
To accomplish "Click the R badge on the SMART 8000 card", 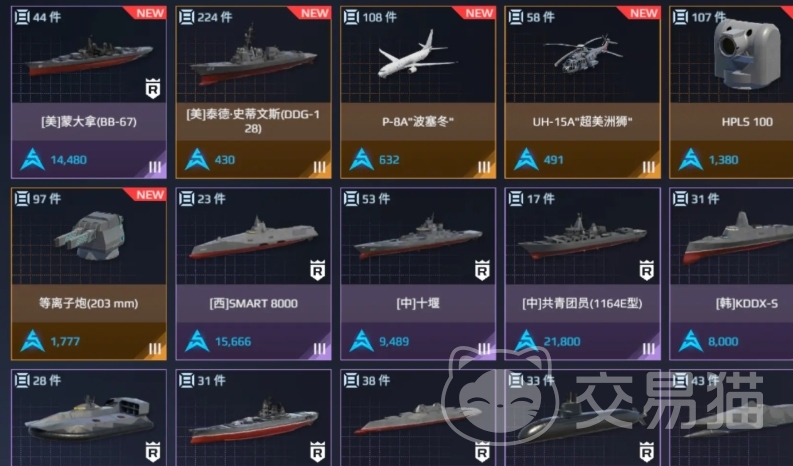I will coord(317,270).
